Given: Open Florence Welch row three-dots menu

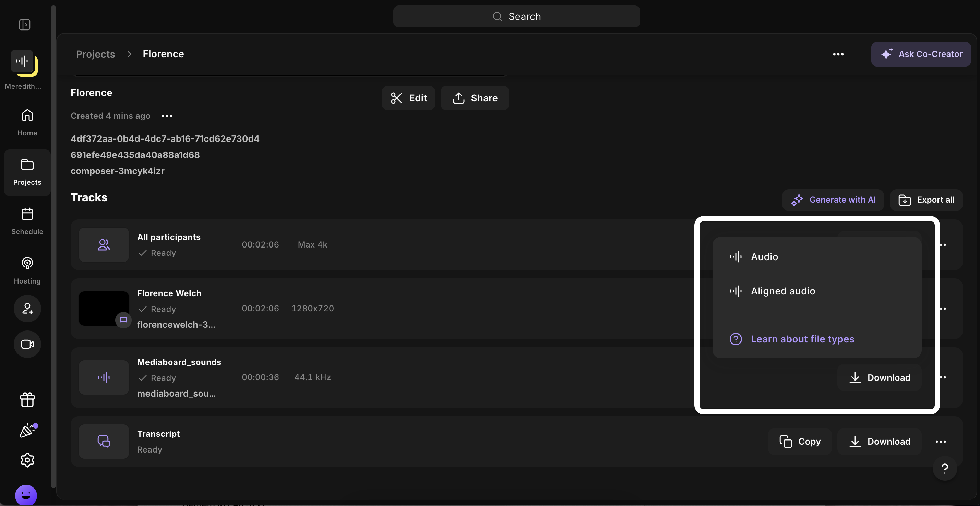Looking at the screenshot, I should point(943,308).
